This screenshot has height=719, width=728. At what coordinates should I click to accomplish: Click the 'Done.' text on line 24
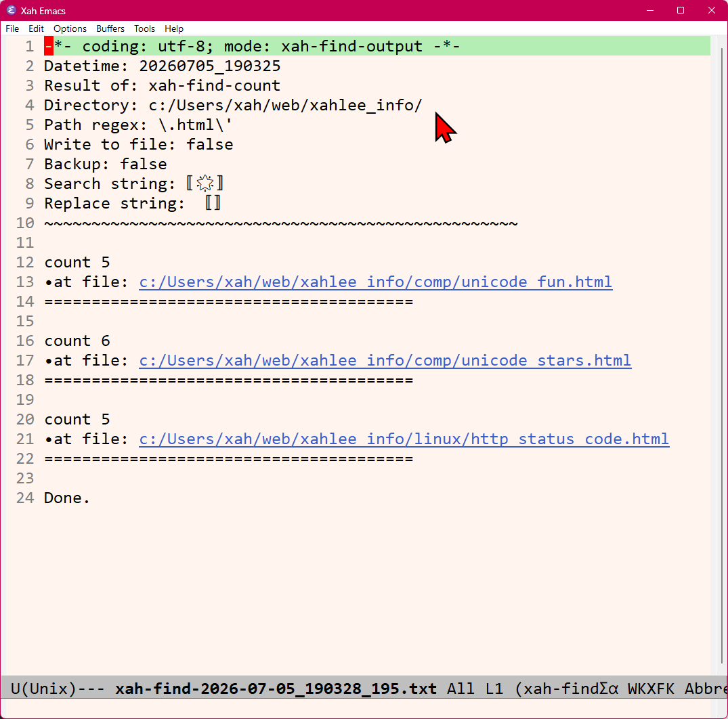tap(67, 498)
